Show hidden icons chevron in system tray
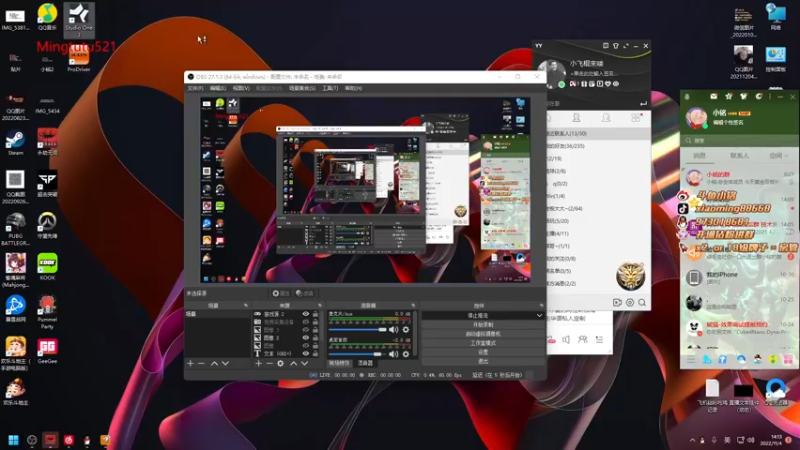 click(x=692, y=440)
